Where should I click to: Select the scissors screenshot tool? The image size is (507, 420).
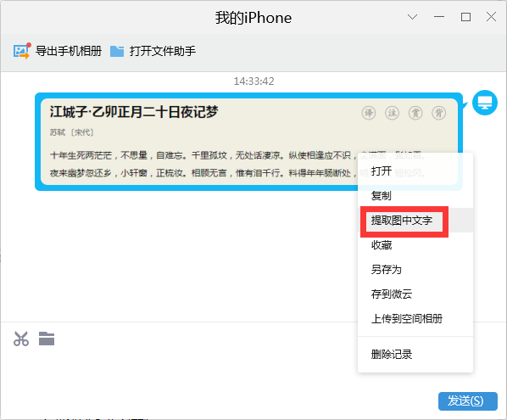click(21, 339)
